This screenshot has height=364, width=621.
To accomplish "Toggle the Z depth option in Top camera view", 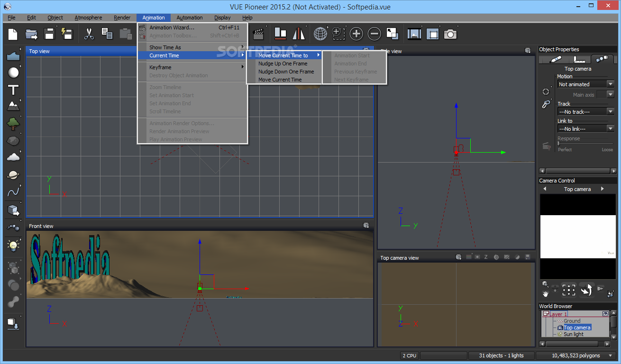I will (486, 257).
